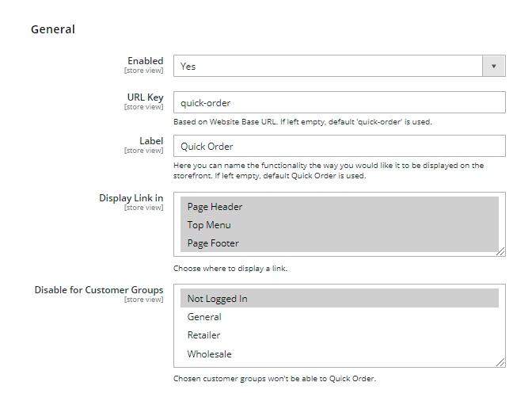Click 'Disable for Customer Groups' label

[x=99, y=290]
